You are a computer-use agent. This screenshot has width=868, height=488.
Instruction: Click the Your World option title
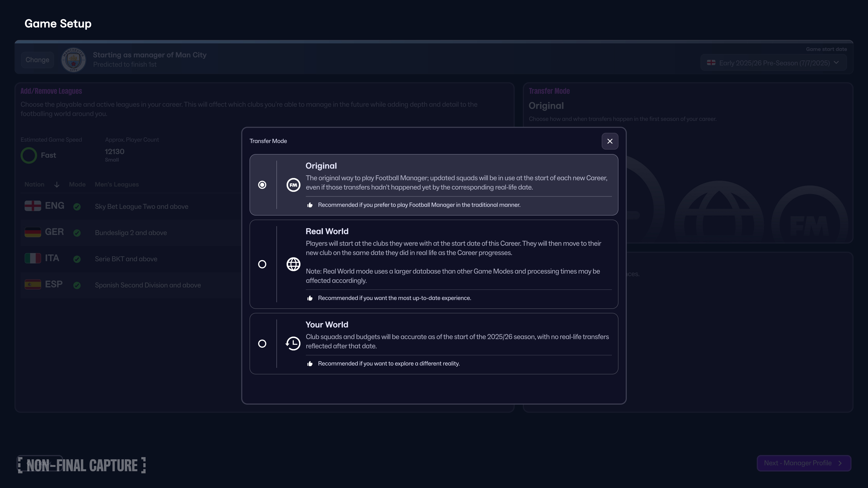(326, 325)
